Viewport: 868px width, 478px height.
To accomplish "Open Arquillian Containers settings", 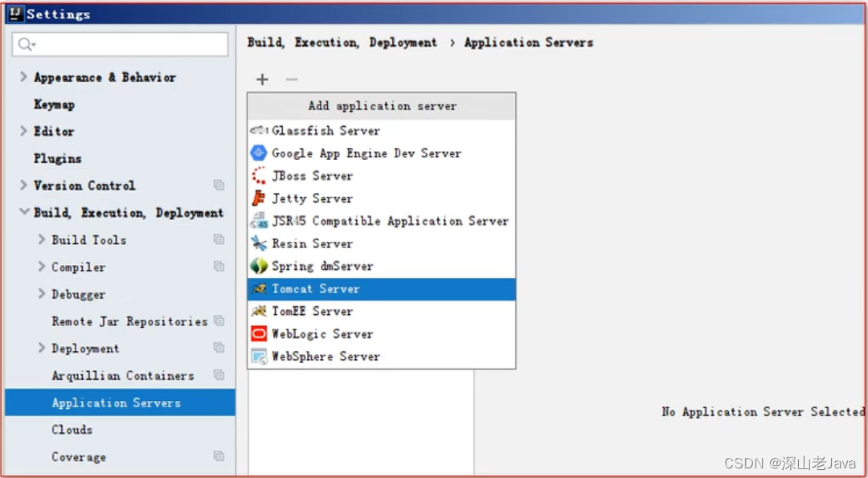I will tap(123, 375).
